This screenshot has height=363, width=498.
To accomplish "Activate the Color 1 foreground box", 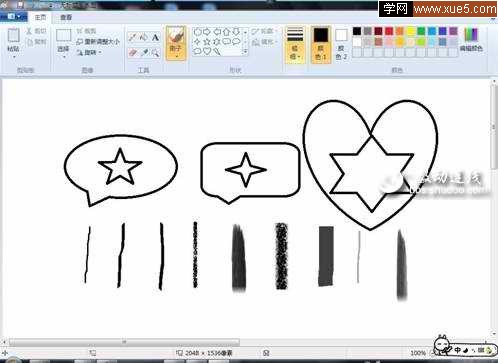I will [x=321, y=44].
